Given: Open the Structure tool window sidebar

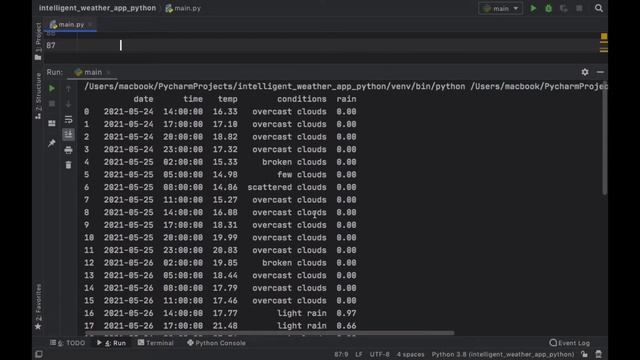Looking at the screenshot, I should [38, 96].
